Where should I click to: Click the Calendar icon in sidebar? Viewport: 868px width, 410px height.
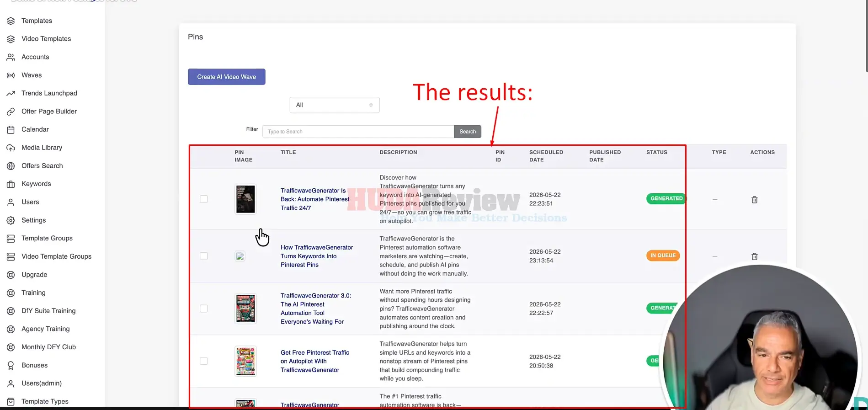[11, 130]
